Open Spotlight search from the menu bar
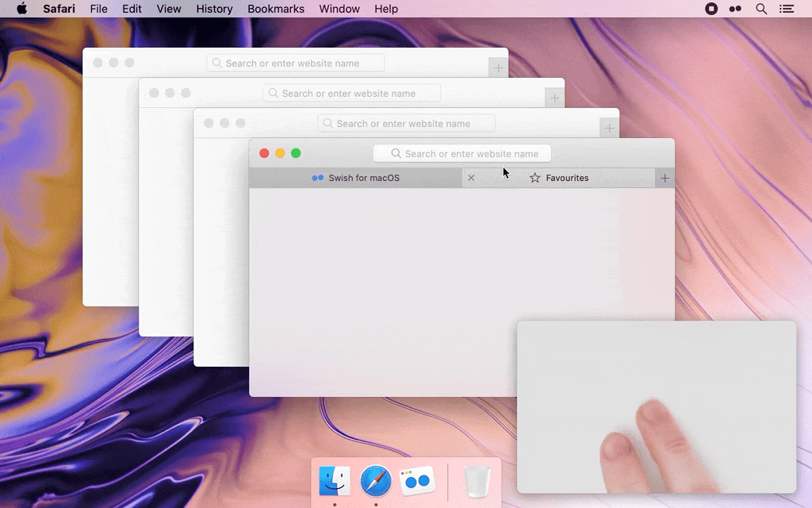The image size is (812, 508). pyautogui.click(x=761, y=9)
